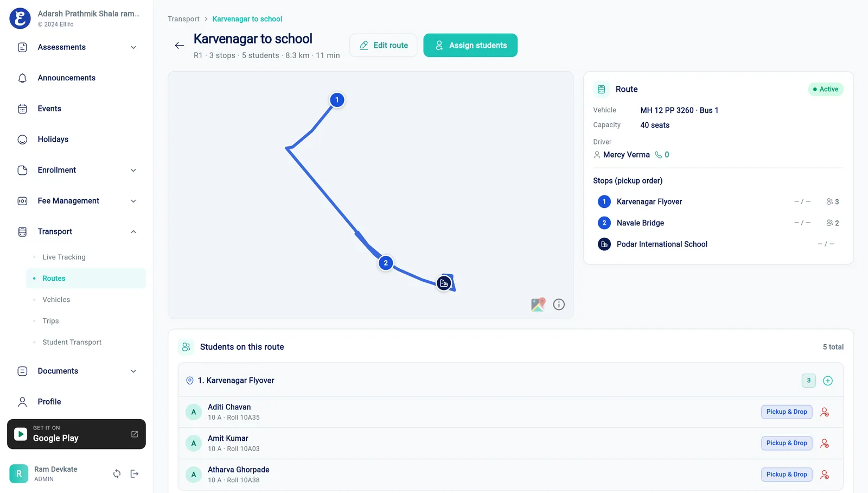Select Routes submenu item

[x=86, y=279]
